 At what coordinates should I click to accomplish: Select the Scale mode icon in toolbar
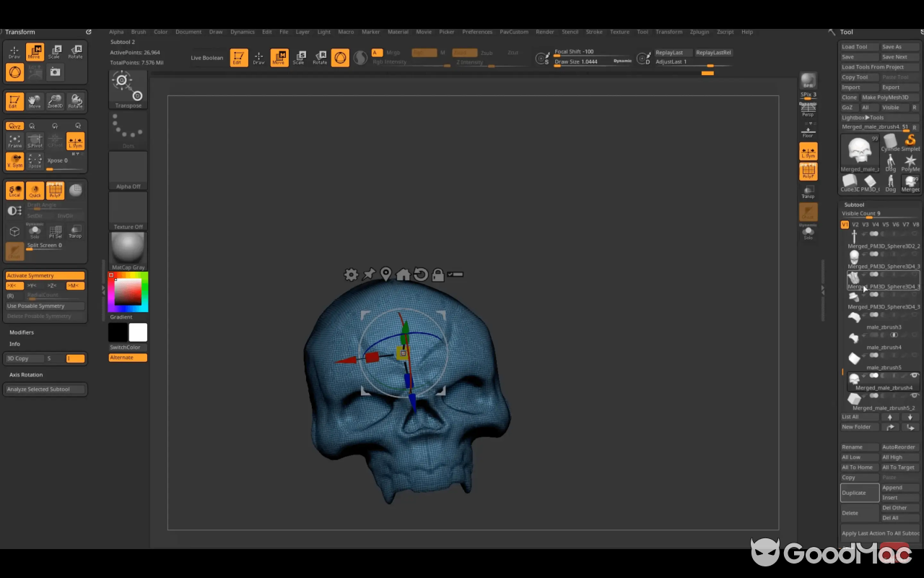pyautogui.click(x=299, y=58)
